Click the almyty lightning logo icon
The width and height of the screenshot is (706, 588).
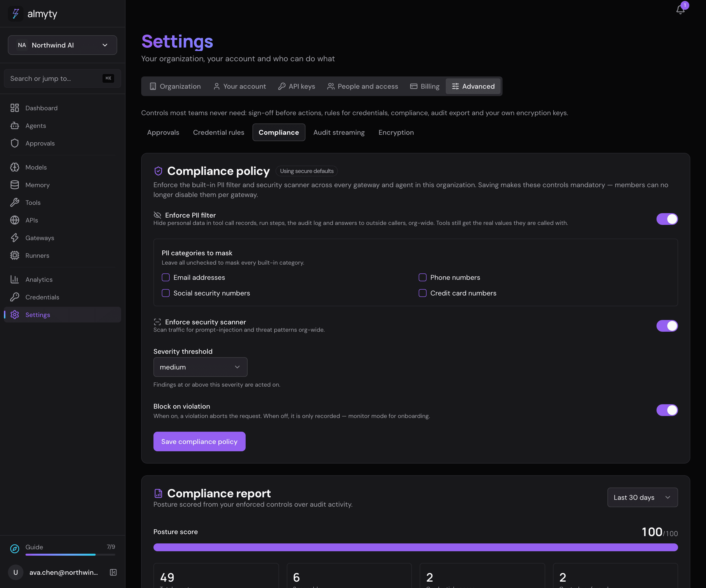[15, 14]
